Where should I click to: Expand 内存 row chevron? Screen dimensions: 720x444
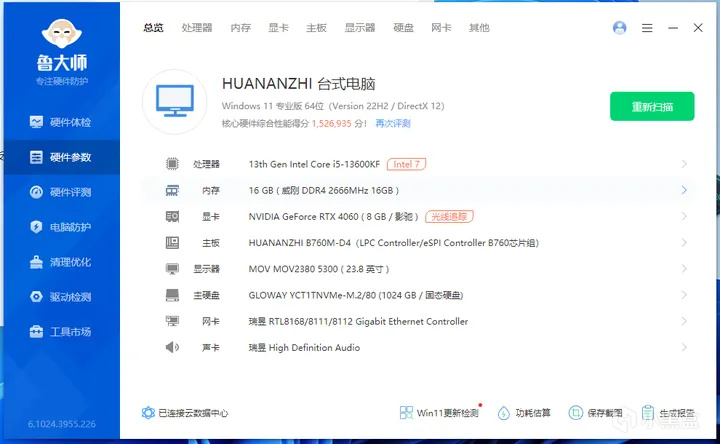point(684,190)
